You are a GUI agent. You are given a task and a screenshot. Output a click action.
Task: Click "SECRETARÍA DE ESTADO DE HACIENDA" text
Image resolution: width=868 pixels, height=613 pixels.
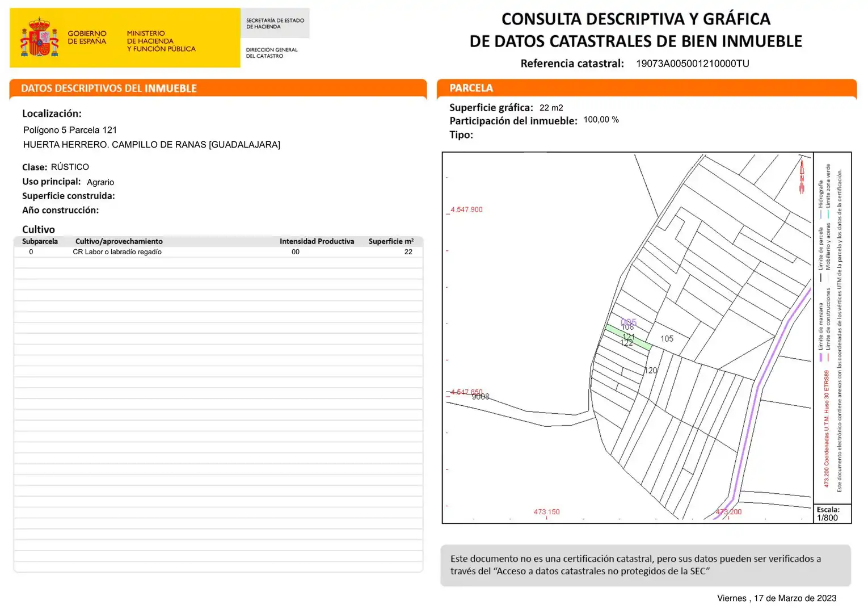[x=275, y=23]
